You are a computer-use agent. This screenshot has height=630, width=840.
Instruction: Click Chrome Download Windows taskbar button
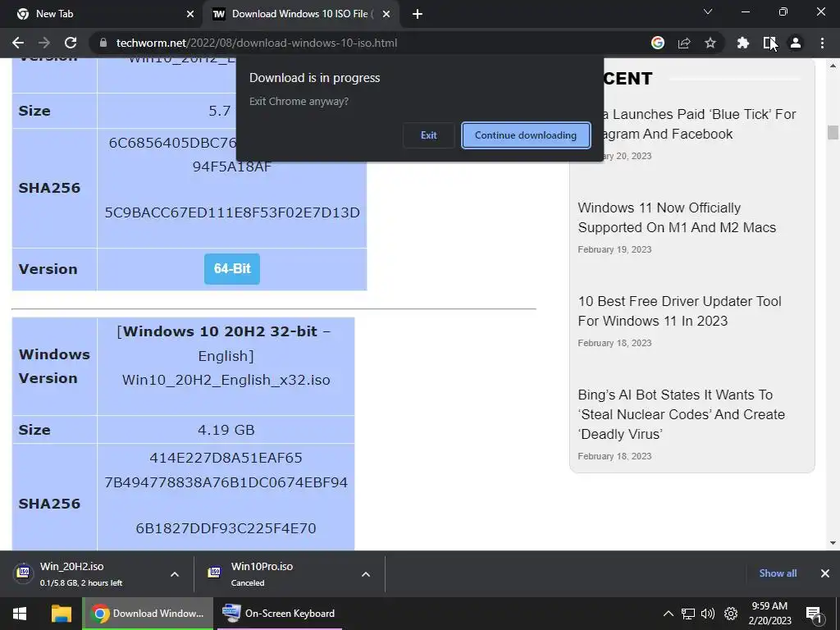tap(148, 614)
